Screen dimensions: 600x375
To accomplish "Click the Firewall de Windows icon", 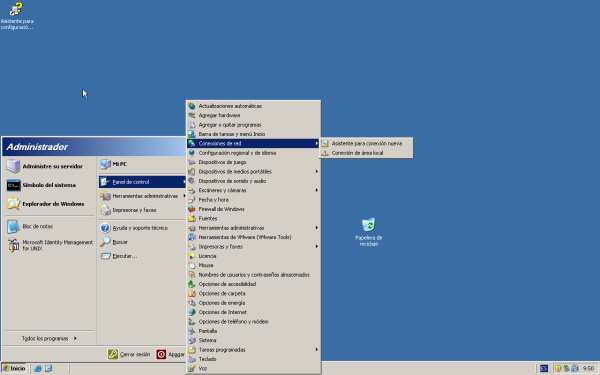I will click(x=192, y=209).
